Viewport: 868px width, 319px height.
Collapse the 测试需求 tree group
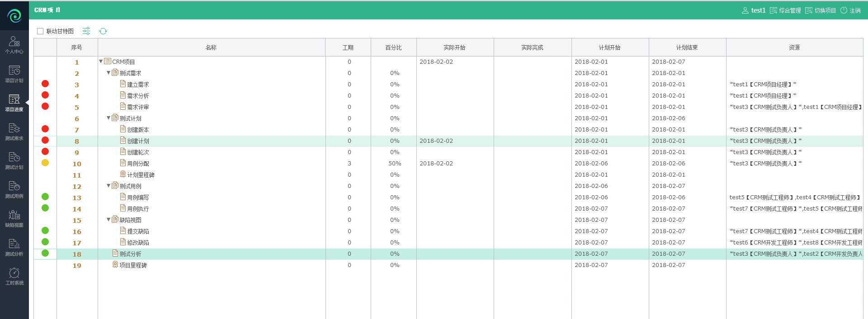pos(108,73)
